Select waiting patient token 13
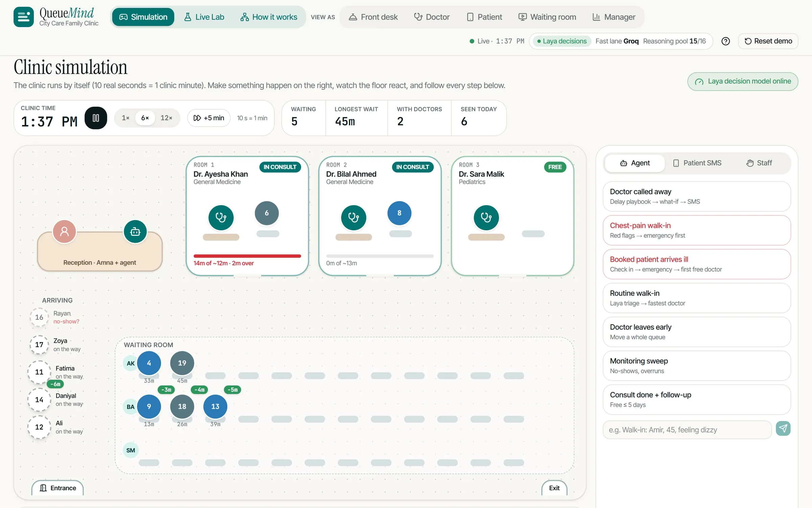Viewport: 812px width, 508px height. (215, 406)
